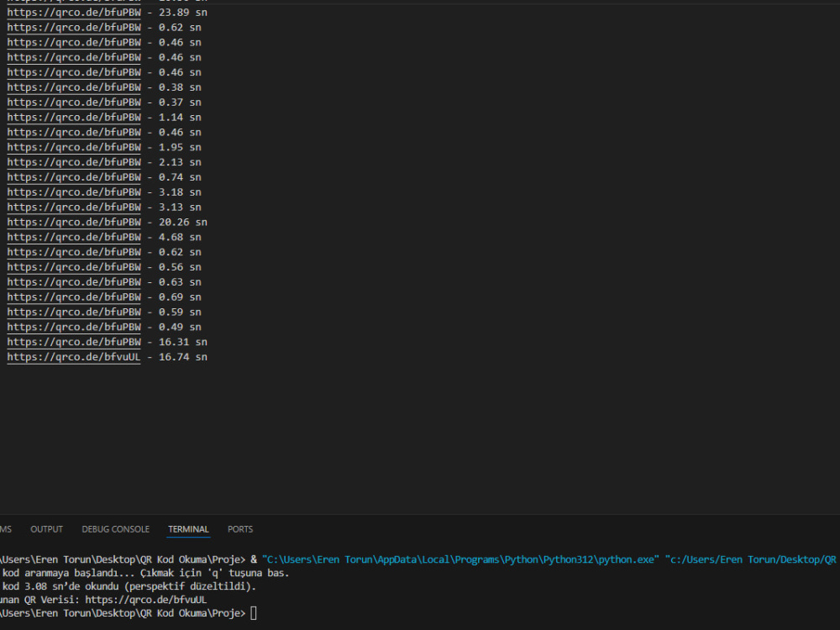Image resolution: width=840 pixels, height=630 pixels.
Task: Open the URL on the 0.63 sn row
Action: click(74, 282)
